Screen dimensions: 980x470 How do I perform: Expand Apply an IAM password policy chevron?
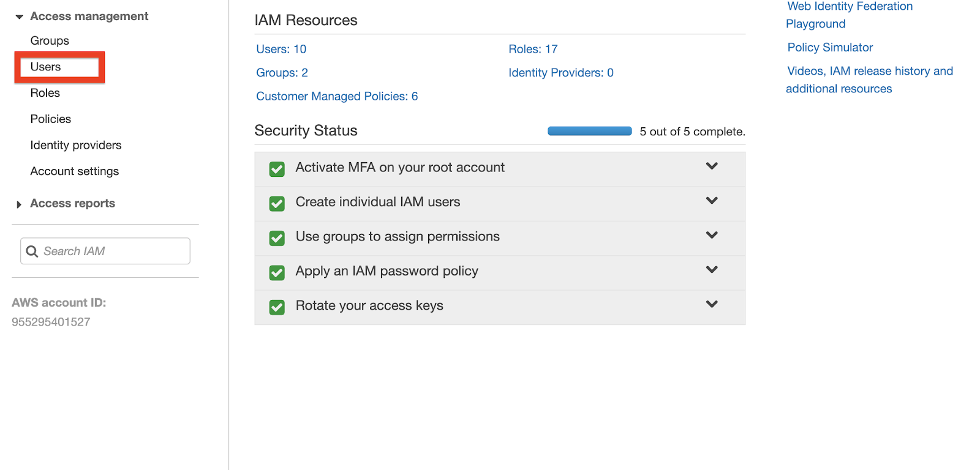(x=712, y=269)
